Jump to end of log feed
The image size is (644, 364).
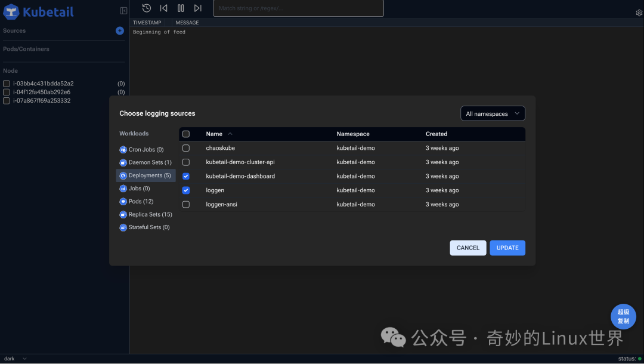coord(198,8)
